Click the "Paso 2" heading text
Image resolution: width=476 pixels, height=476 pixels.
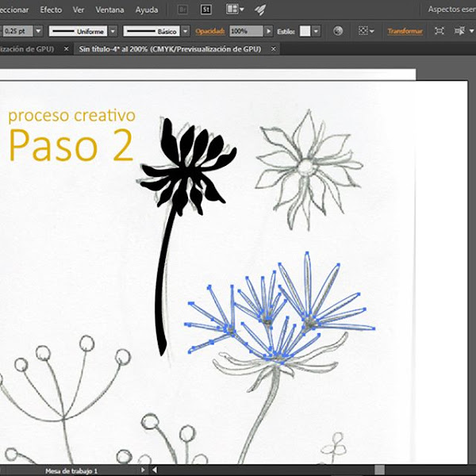(x=71, y=145)
